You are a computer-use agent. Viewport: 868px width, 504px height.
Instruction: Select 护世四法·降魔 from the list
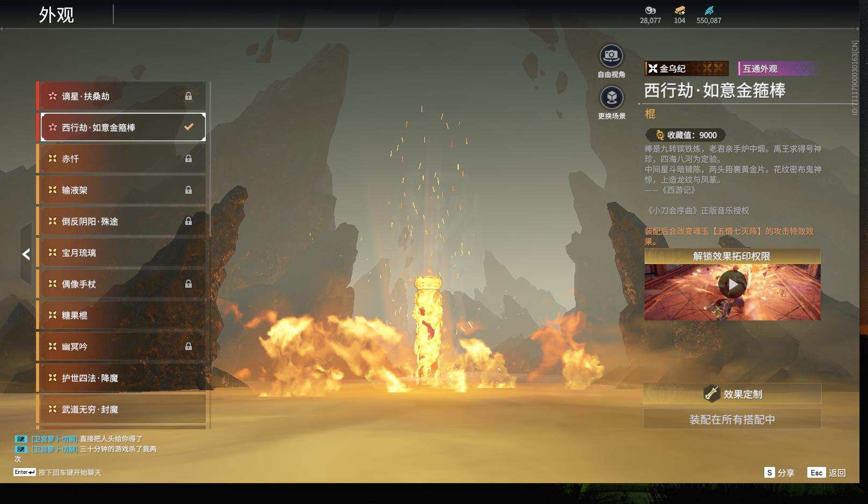[x=121, y=378]
